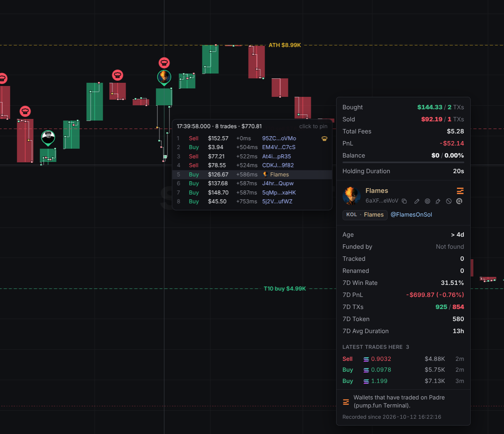Click the T10 buy $4.99K line label
The width and height of the screenshot is (504, 434).
[x=285, y=289]
